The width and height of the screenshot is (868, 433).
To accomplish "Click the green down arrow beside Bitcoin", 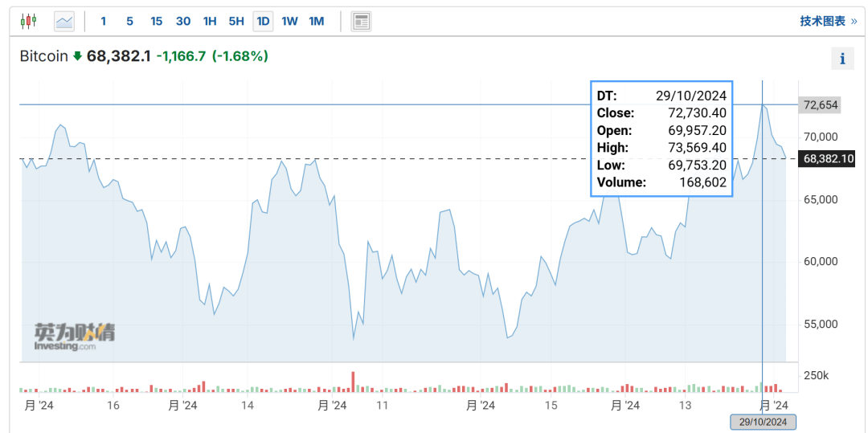I will (x=77, y=56).
